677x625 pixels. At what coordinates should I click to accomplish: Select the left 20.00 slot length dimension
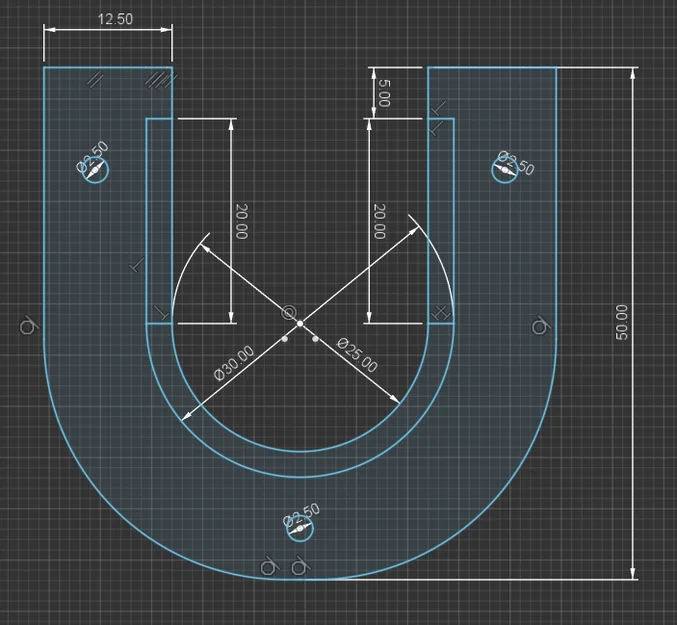coord(242,221)
